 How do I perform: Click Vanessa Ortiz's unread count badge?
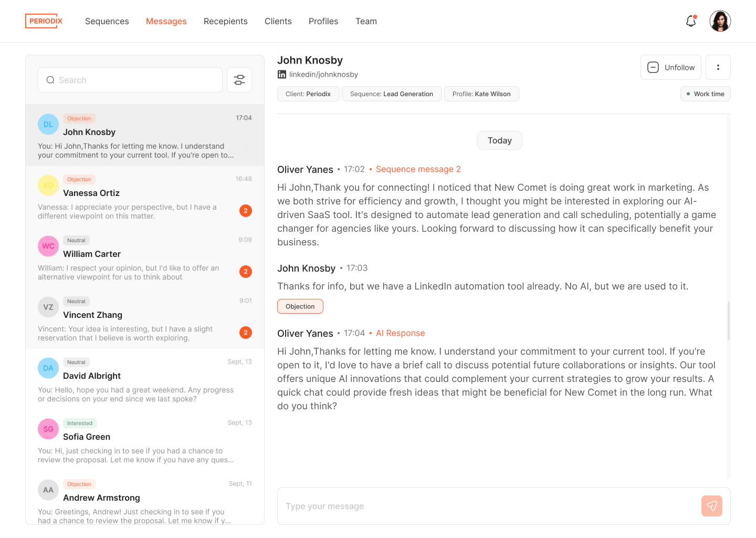pyautogui.click(x=245, y=211)
